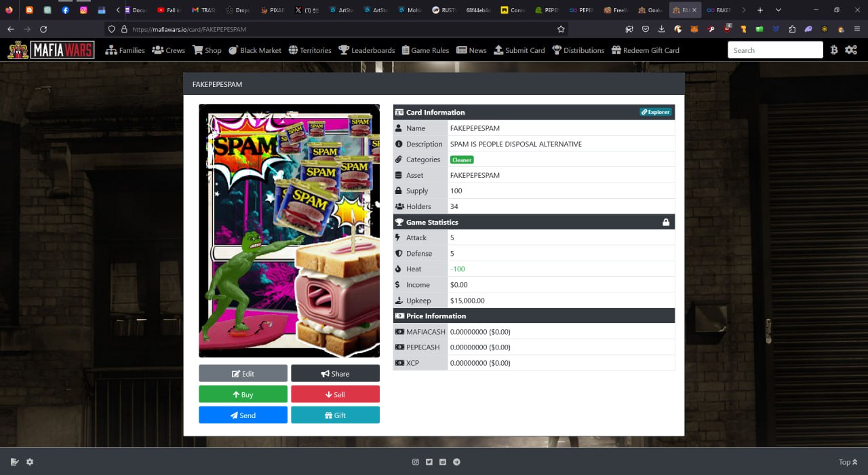The image size is (868, 475).
Task: Open the Families page
Action: pyautogui.click(x=125, y=50)
